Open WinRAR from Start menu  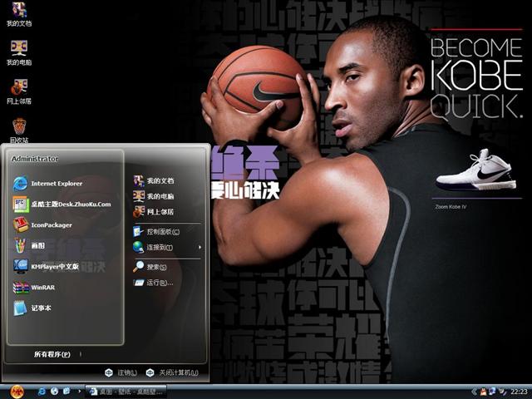pos(34,288)
